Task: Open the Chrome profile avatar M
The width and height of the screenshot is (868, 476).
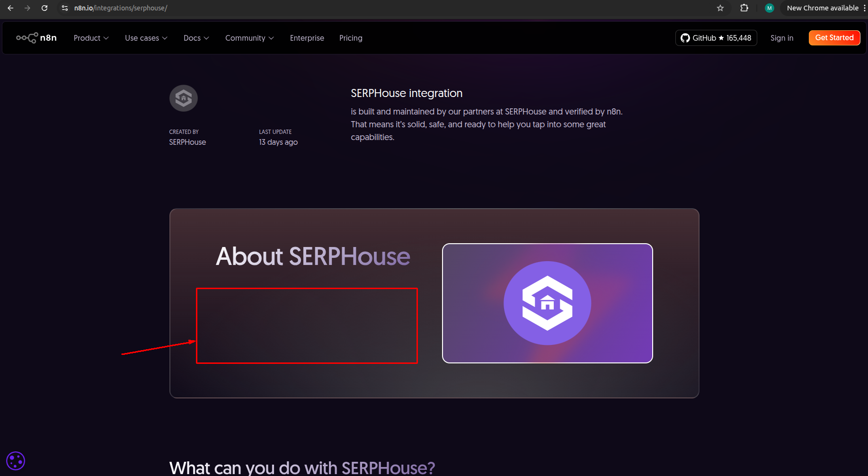Action: coord(770,8)
